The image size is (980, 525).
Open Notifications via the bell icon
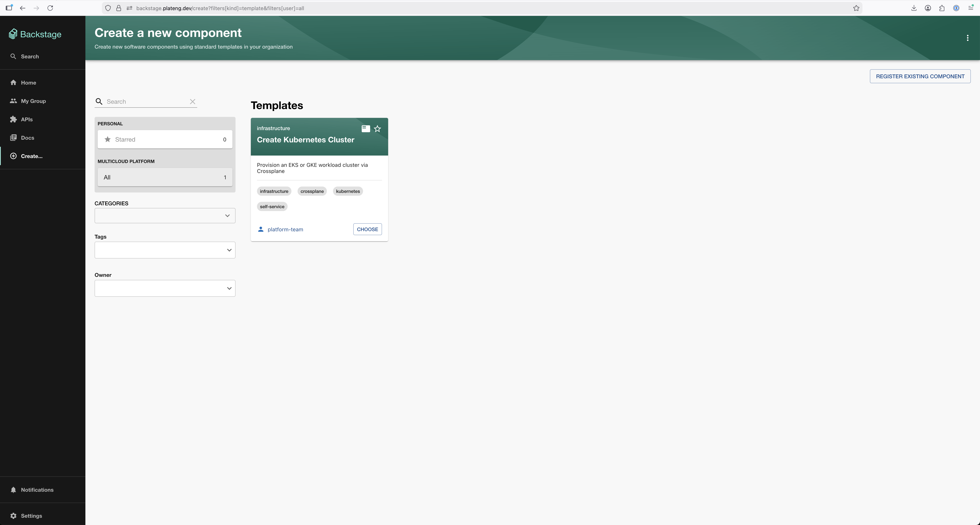point(13,490)
